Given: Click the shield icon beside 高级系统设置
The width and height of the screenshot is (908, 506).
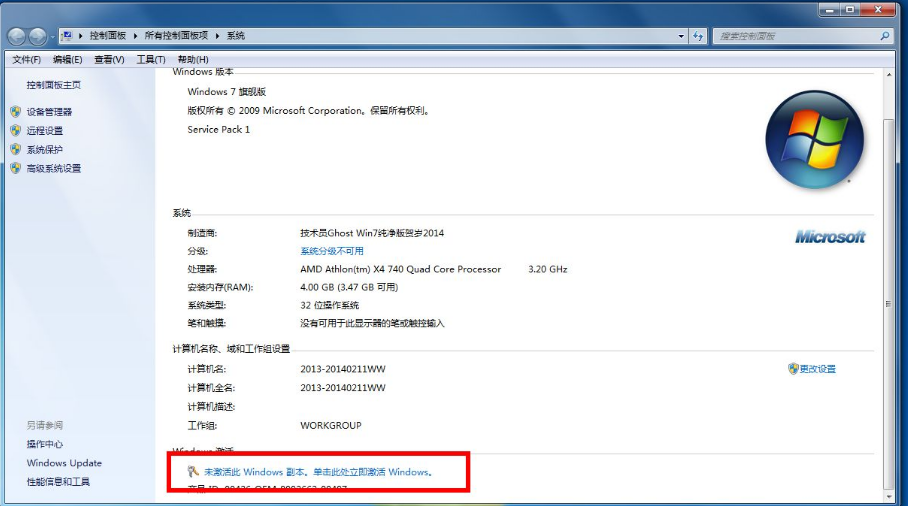Looking at the screenshot, I should tap(15, 169).
